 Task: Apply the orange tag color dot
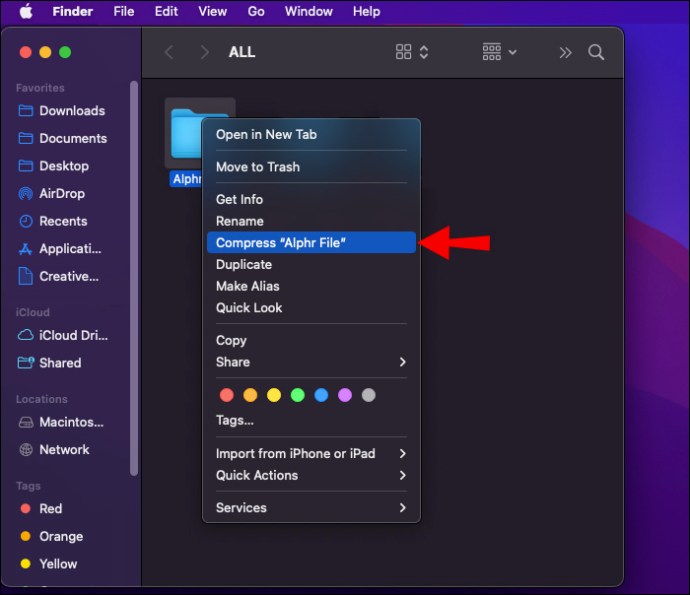click(x=250, y=395)
